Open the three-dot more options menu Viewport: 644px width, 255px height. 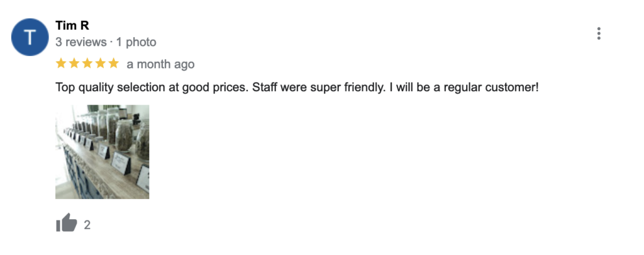(x=599, y=33)
